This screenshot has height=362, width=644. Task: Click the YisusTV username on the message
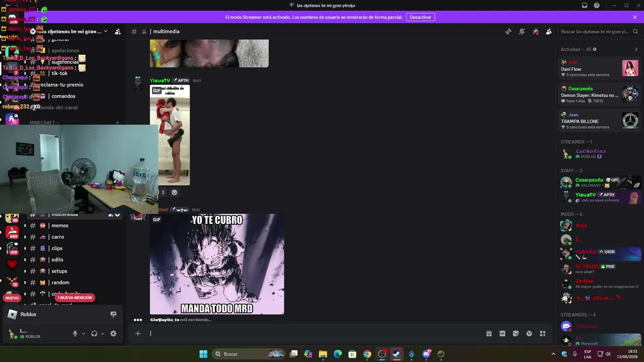[160, 80]
